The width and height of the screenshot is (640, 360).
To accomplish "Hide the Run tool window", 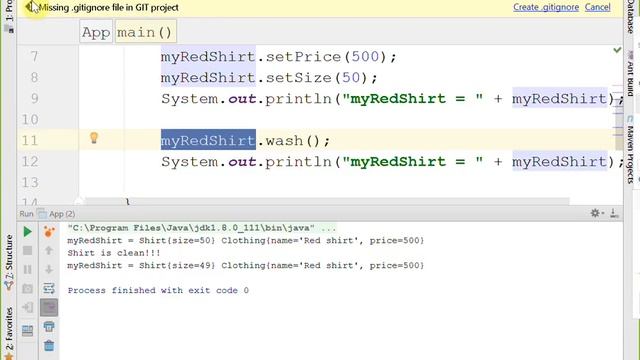I will [614, 213].
